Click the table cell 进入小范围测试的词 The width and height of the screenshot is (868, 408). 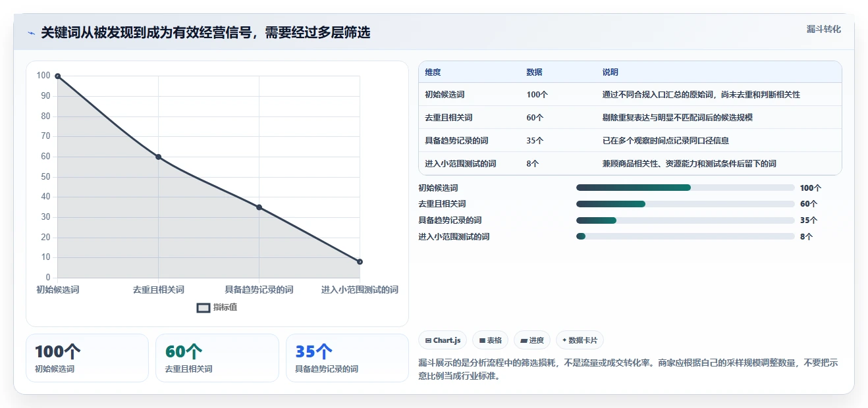(x=460, y=164)
